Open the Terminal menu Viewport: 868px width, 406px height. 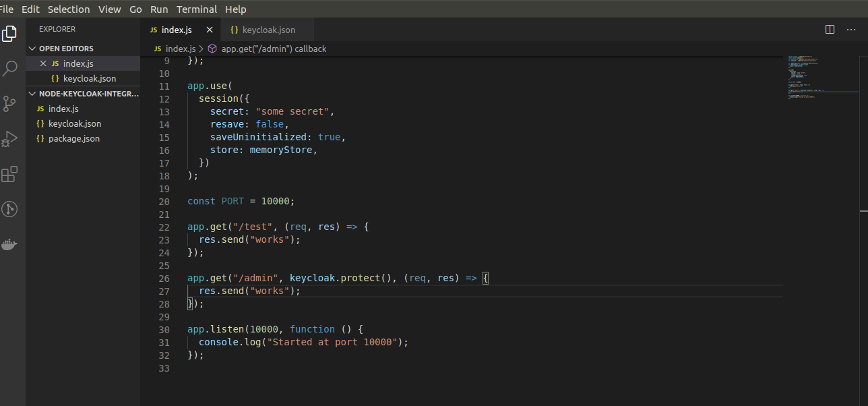coord(196,9)
